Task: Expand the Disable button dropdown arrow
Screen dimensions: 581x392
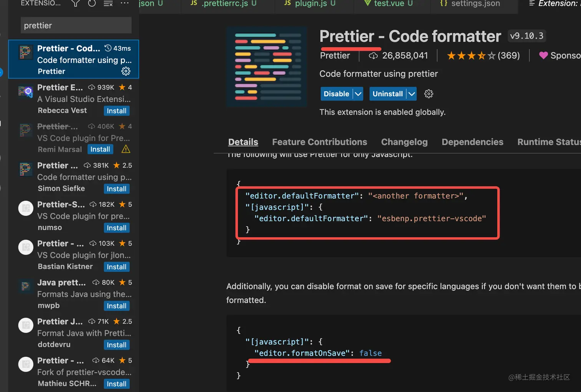Action: [358, 94]
